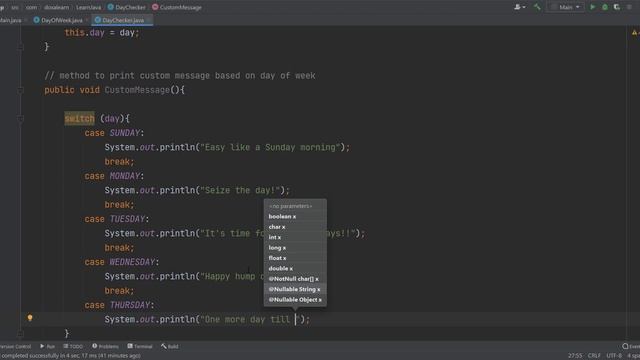Click the WEDNESDAY case constant

pos(132,262)
